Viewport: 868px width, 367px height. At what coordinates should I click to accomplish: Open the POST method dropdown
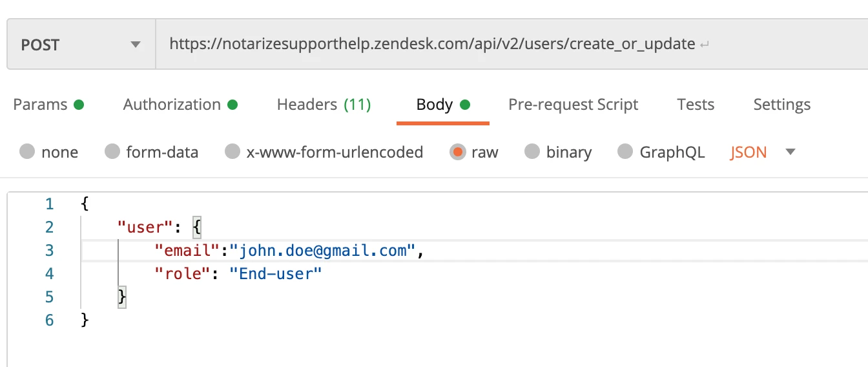pos(81,45)
